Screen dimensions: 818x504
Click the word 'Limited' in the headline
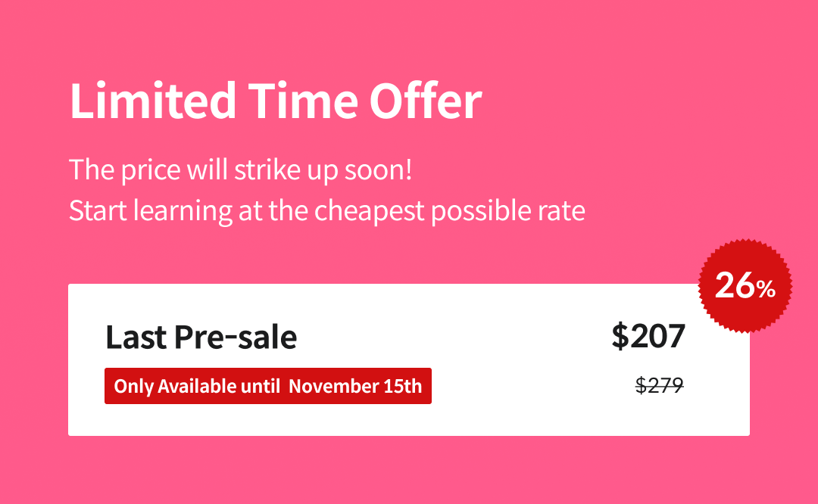[x=153, y=100]
